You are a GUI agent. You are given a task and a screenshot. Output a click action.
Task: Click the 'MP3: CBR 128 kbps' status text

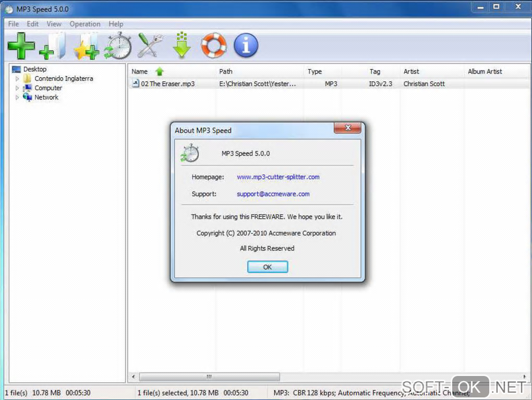(305, 393)
